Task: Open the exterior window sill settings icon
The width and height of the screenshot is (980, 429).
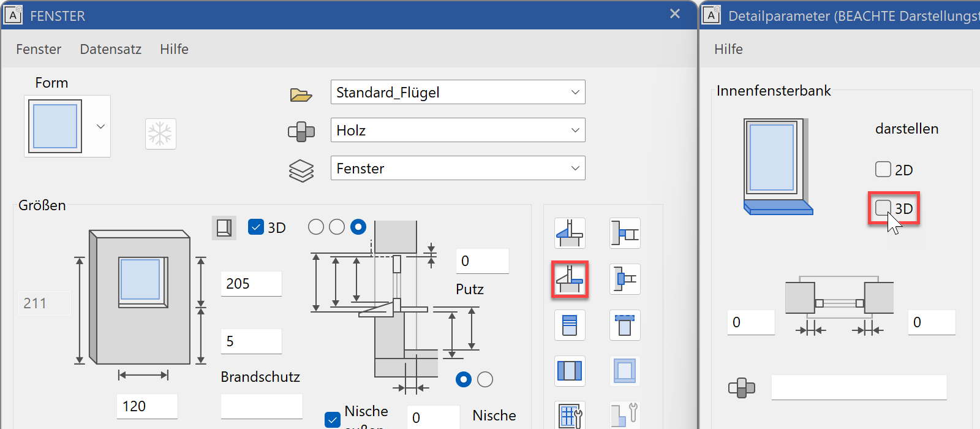Action: coord(570,233)
